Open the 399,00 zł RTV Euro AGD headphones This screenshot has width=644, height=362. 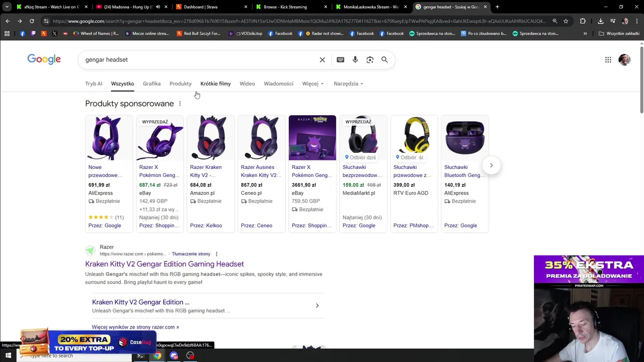coord(414,173)
